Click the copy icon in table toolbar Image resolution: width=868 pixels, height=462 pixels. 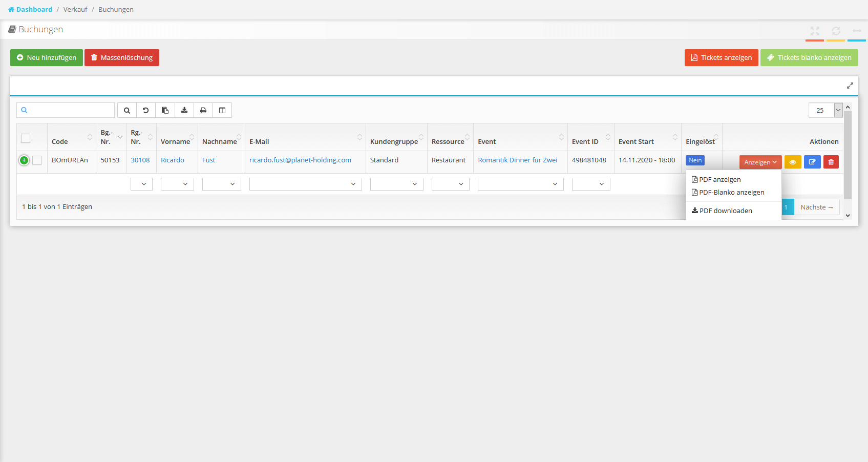[x=165, y=110]
